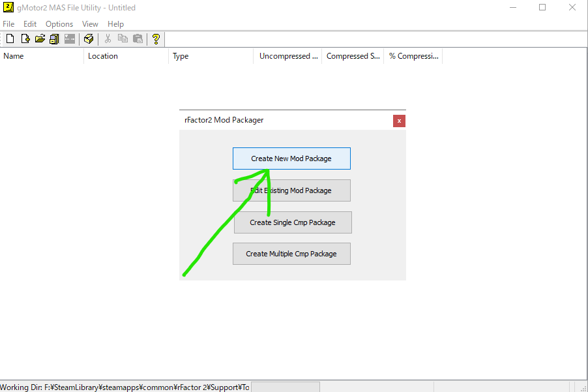The width and height of the screenshot is (588, 392).
Task: Click the New blank file toolbar icon
Action: (x=10, y=38)
